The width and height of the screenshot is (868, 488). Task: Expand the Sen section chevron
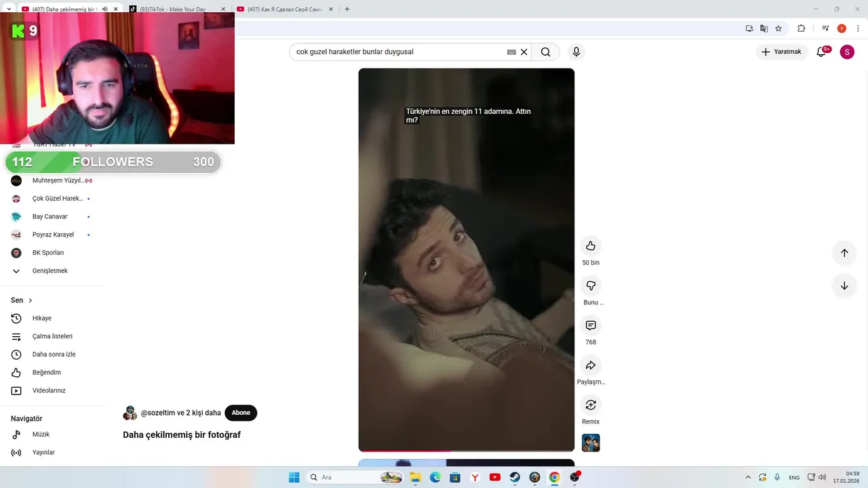(x=30, y=300)
